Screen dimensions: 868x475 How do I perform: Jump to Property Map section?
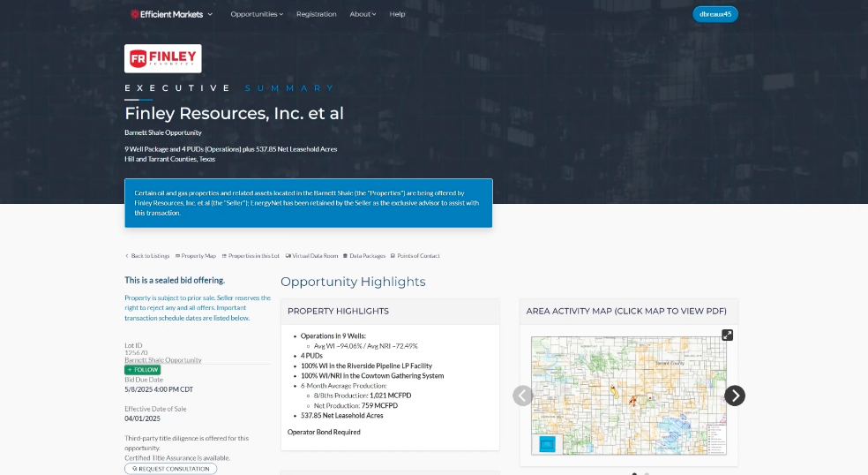196,256
